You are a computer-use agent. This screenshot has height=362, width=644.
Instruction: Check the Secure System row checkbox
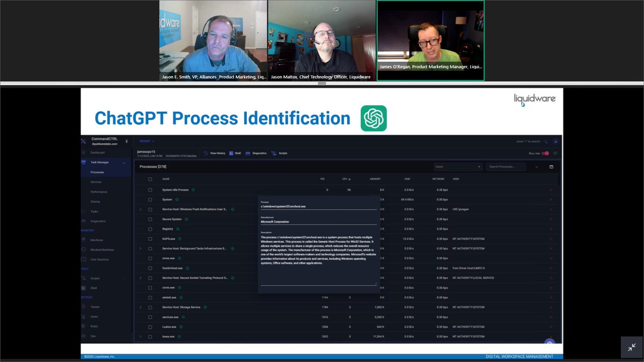[150, 219]
